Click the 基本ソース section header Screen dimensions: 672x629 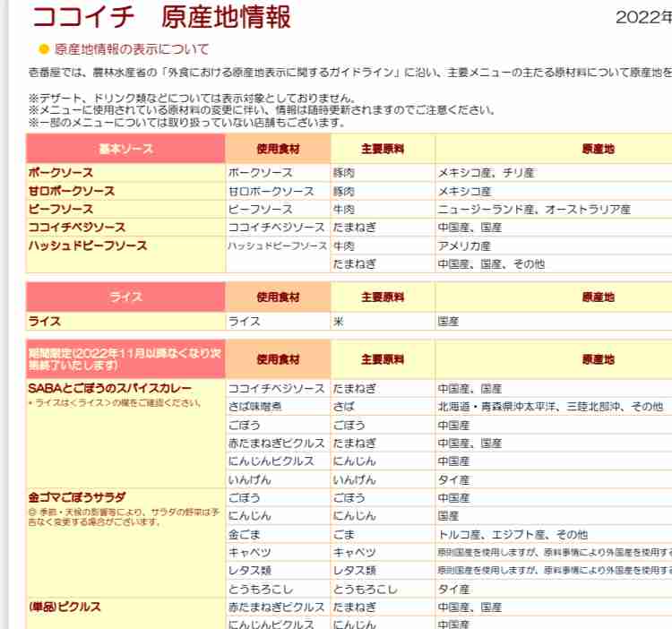[125, 149]
